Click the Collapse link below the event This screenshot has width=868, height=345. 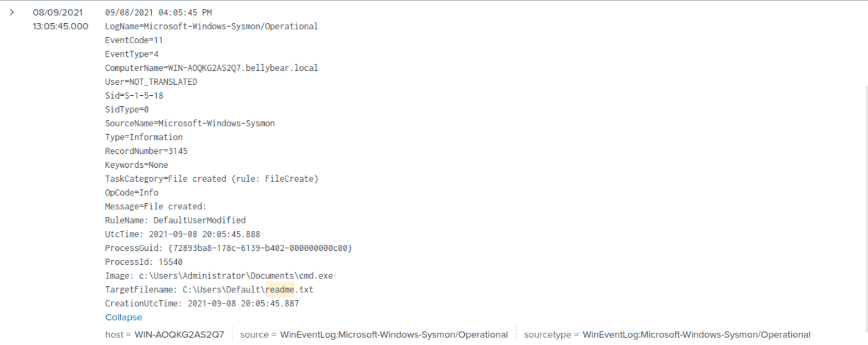tap(124, 317)
